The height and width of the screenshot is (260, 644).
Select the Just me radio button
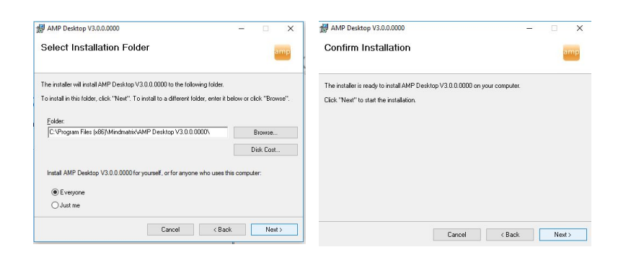coord(55,205)
